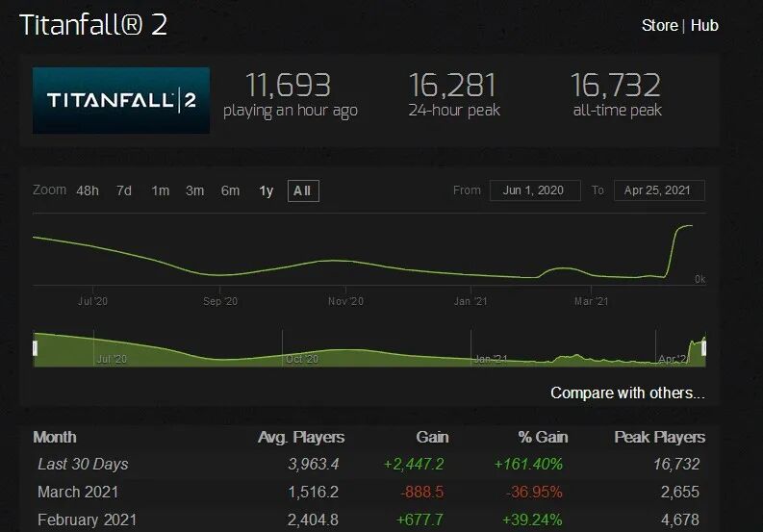Screen dimensions: 763x532
Task: Click the Sep '20 axis label on chart
Action: click(x=220, y=301)
